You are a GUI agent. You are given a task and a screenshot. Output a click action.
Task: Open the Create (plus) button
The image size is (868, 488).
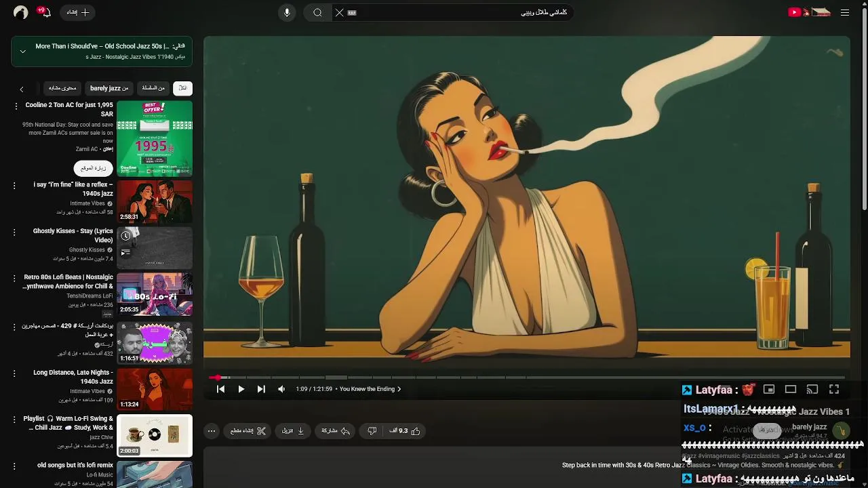point(78,12)
